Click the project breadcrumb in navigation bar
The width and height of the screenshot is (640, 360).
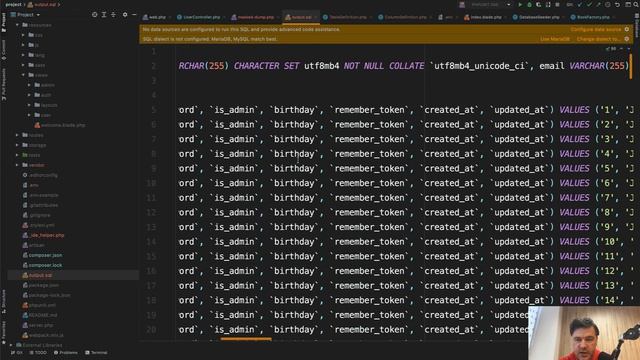pos(13,5)
